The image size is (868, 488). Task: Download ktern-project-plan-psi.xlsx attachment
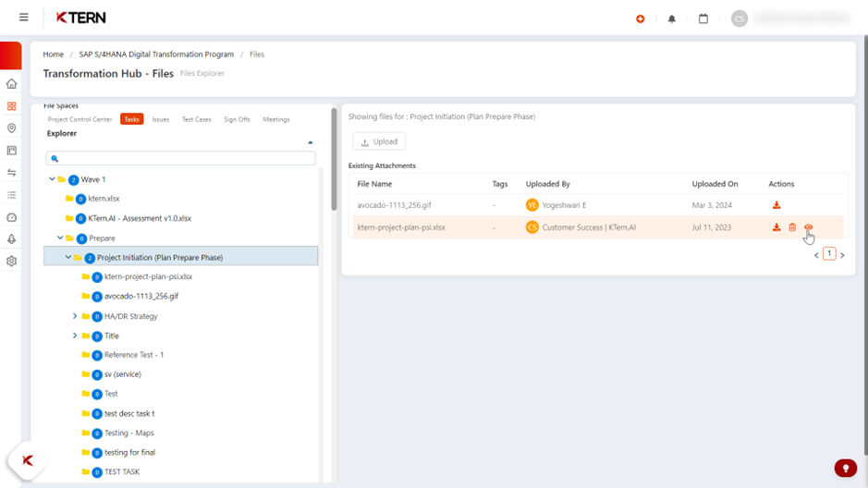[776, 227]
